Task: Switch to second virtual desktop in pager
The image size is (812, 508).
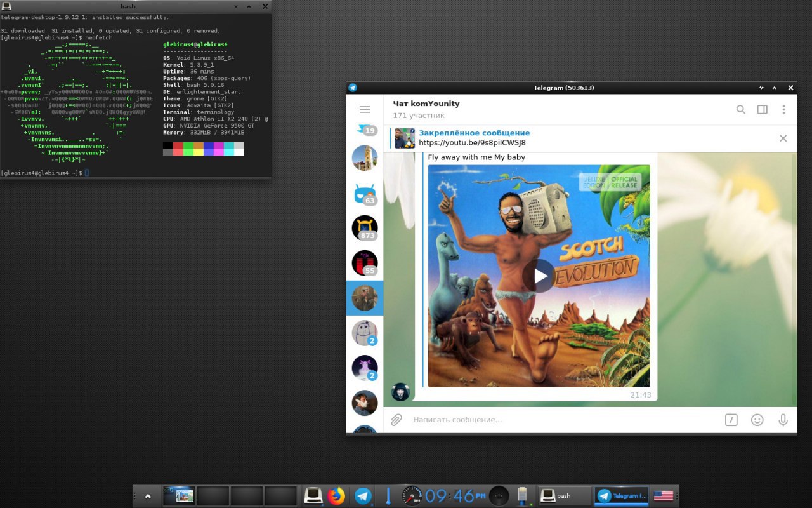Action: click(x=213, y=496)
